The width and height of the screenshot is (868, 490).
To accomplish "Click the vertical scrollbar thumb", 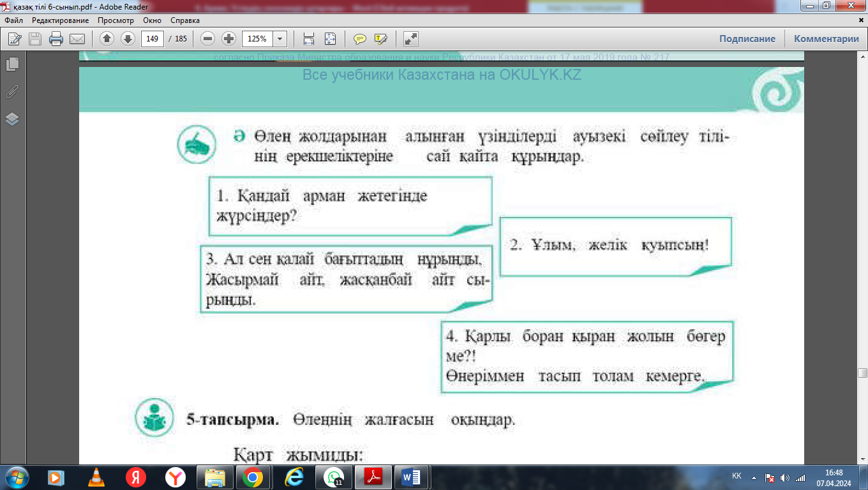I will tap(863, 373).
